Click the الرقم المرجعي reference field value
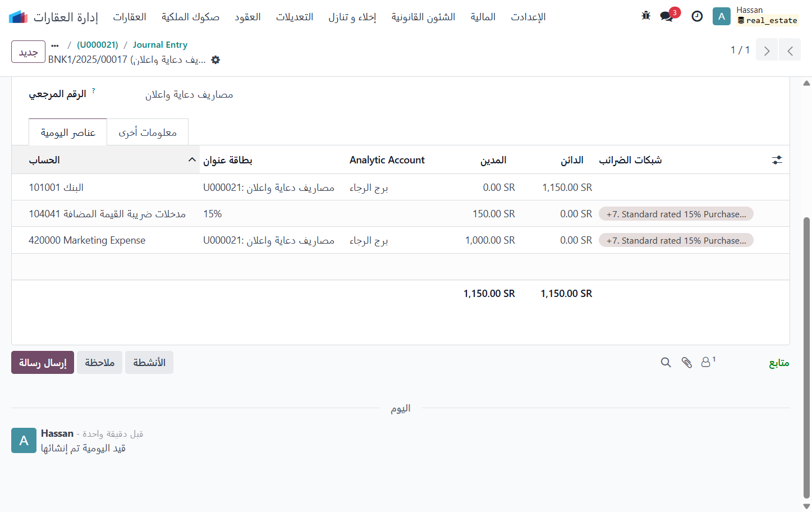 click(189, 95)
